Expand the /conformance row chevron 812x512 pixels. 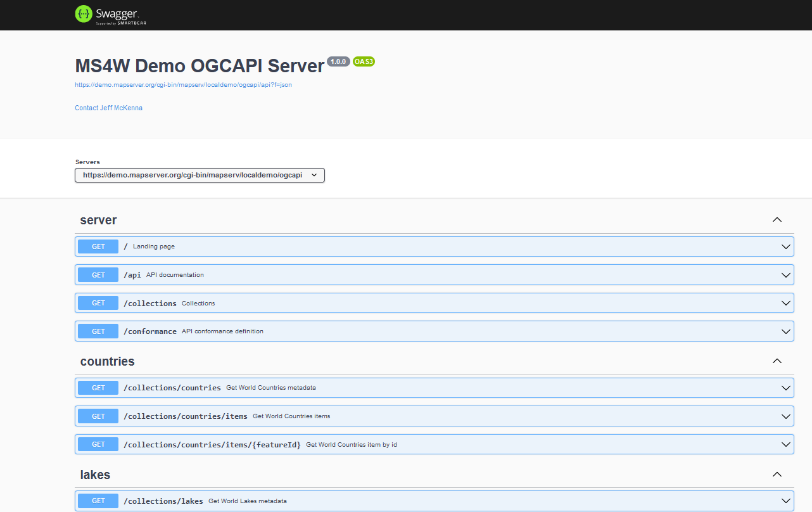(x=786, y=331)
